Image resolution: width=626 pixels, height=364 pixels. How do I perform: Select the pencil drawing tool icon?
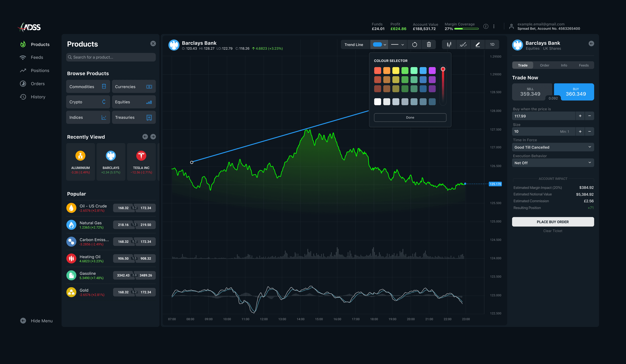(477, 44)
